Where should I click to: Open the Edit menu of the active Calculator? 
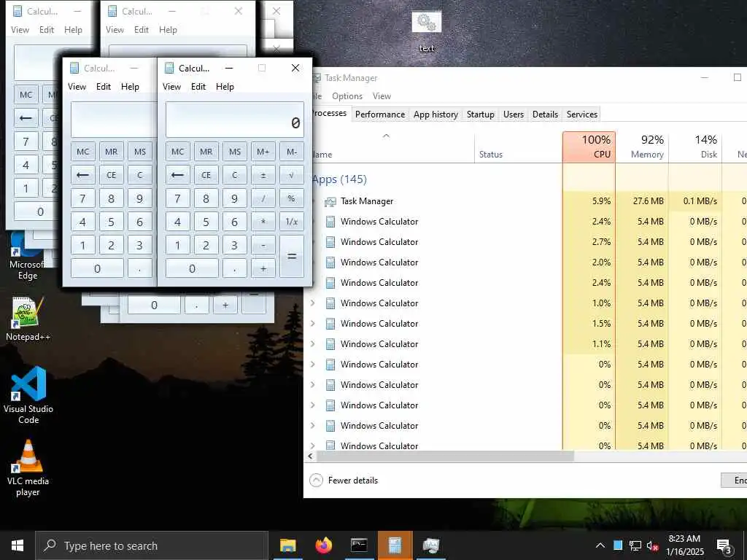198,87
